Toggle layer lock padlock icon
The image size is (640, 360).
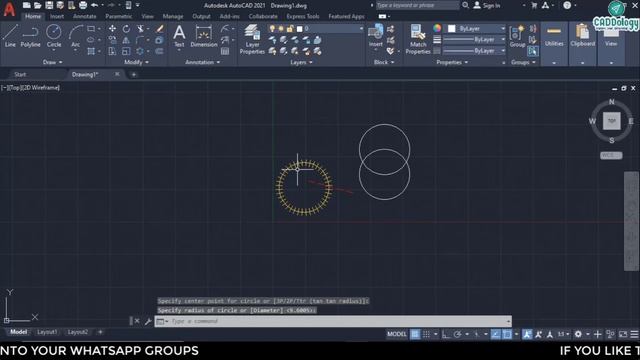[x=290, y=29]
